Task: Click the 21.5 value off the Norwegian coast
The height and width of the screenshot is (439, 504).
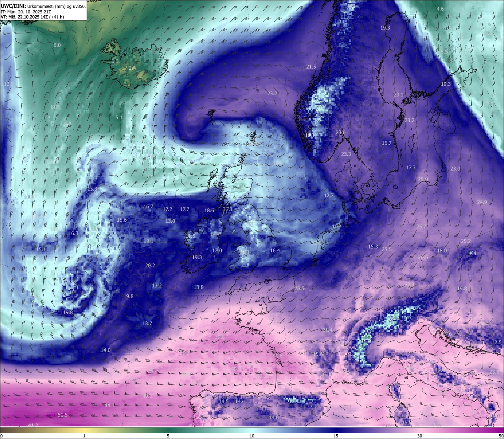Action: (x=311, y=67)
